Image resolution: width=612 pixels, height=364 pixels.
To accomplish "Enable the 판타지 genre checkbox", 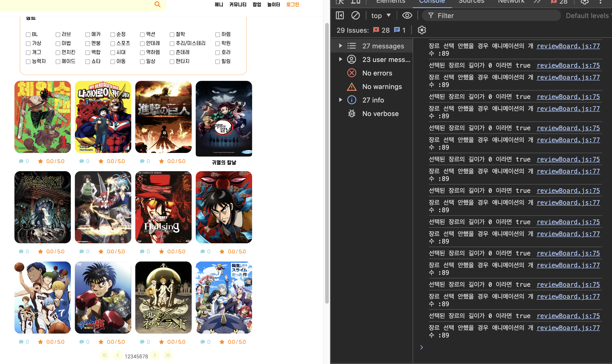I will (x=172, y=61).
